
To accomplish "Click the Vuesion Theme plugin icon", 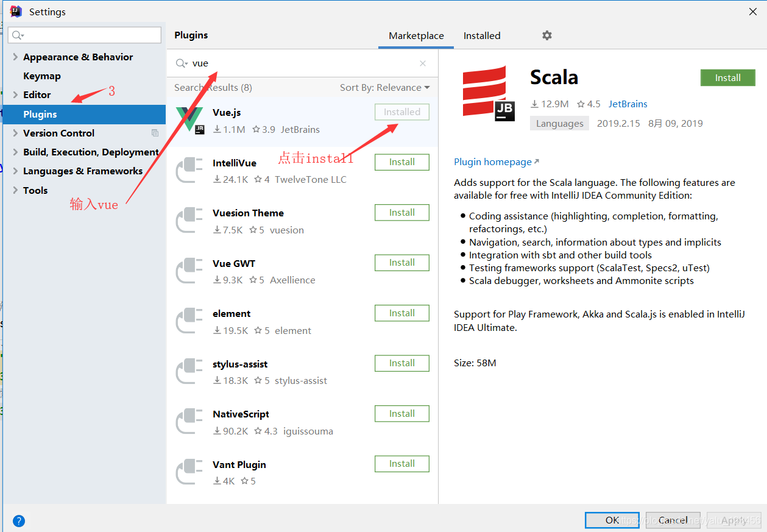I will (189, 221).
